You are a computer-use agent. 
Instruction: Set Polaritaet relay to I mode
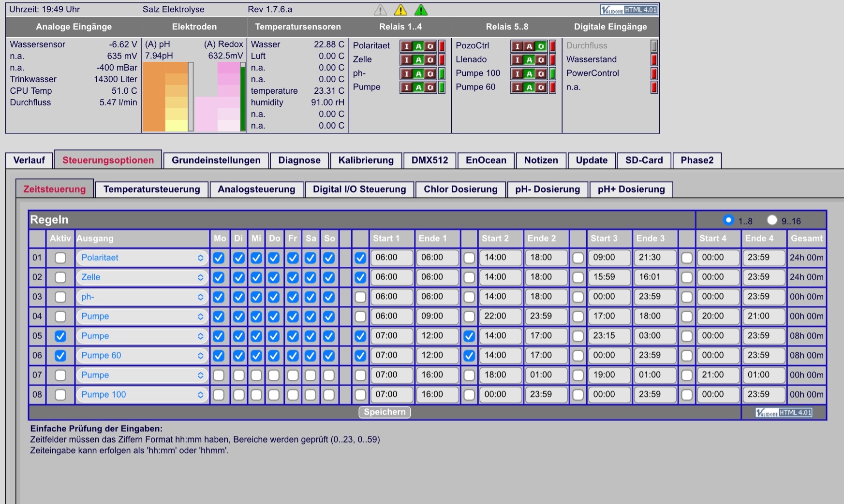click(x=406, y=46)
